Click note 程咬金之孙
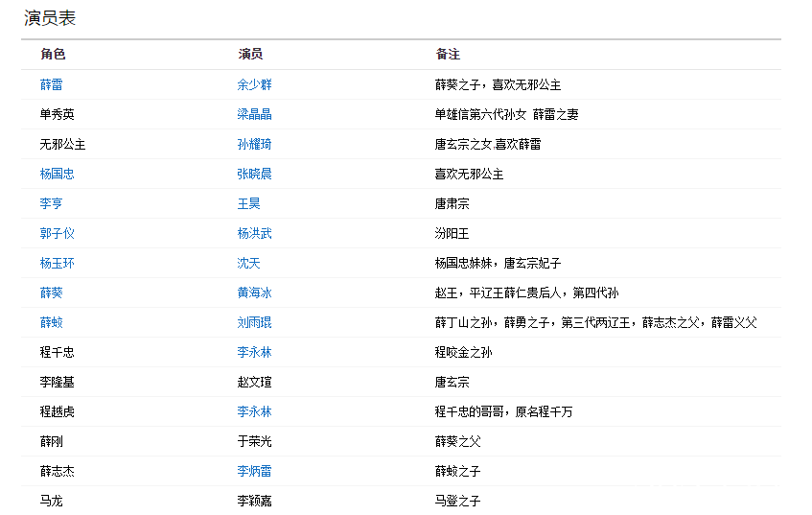Image resolution: width=812 pixels, height=515 pixels. click(x=463, y=352)
